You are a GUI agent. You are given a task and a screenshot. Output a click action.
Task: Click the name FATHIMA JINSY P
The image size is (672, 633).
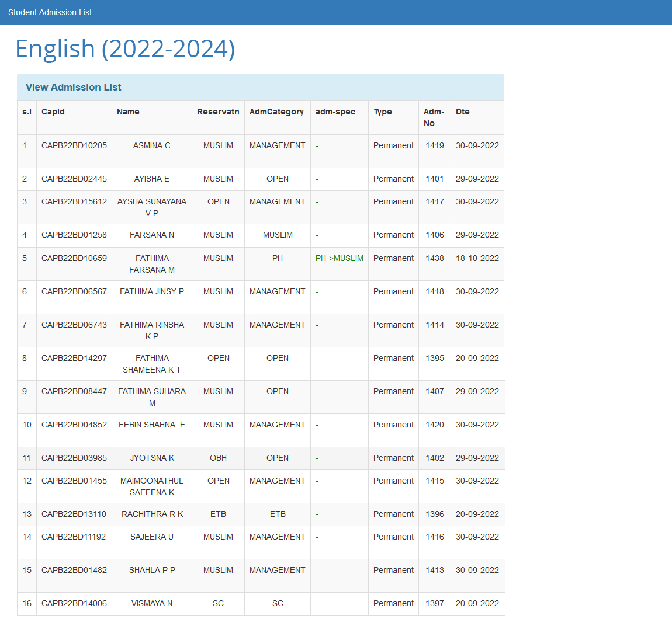[x=152, y=291]
